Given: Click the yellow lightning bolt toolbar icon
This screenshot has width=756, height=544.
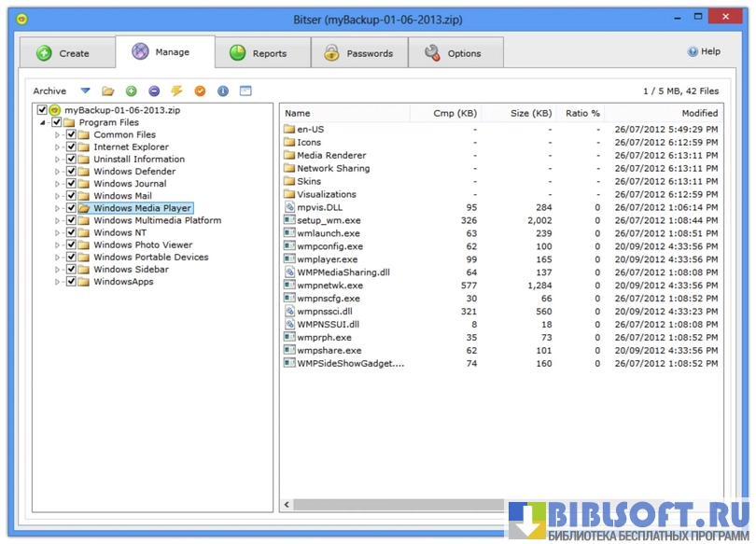Looking at the screenshot, I should pos(176,91).
